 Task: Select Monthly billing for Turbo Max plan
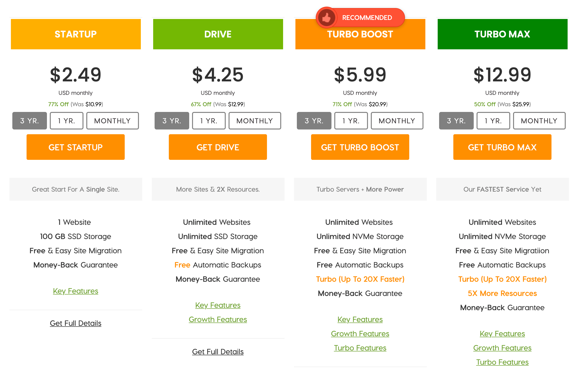coord(539,120)
